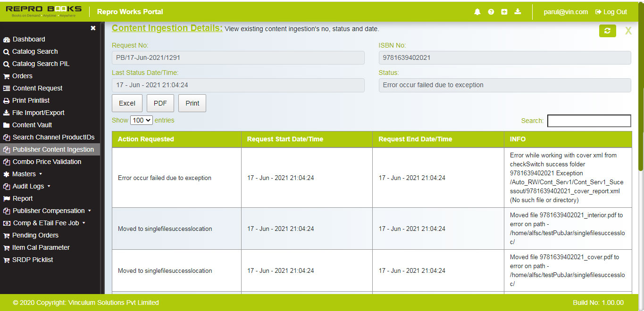This screenshot has width=644, height=311.
Task: Export the table to Excel
Action: tap(126, 103)
